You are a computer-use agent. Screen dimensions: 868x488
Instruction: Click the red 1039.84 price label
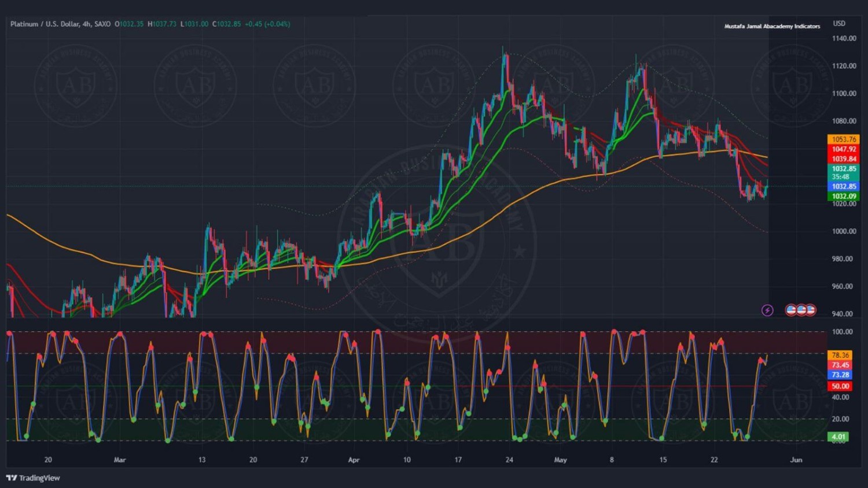tap(843, 159)
